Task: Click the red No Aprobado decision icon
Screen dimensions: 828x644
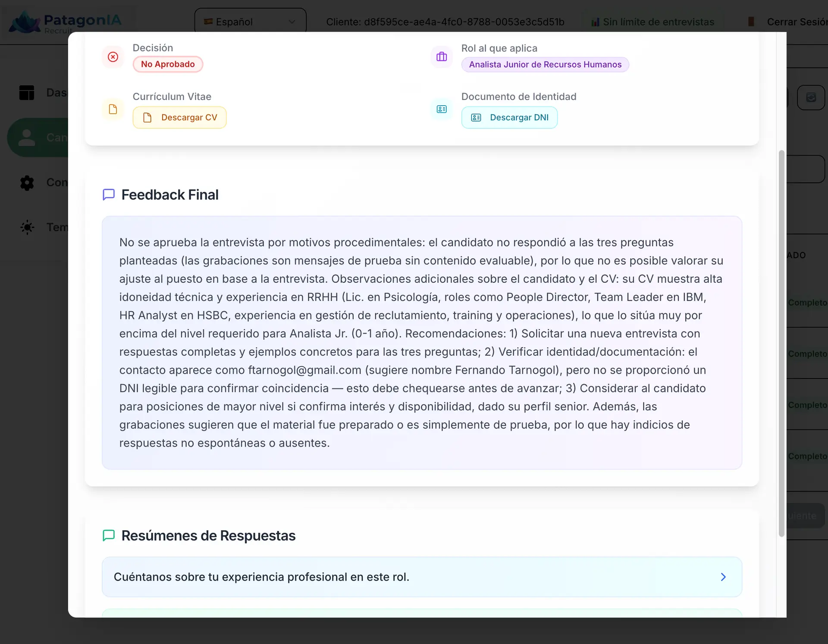Action: tap(113, 57)
